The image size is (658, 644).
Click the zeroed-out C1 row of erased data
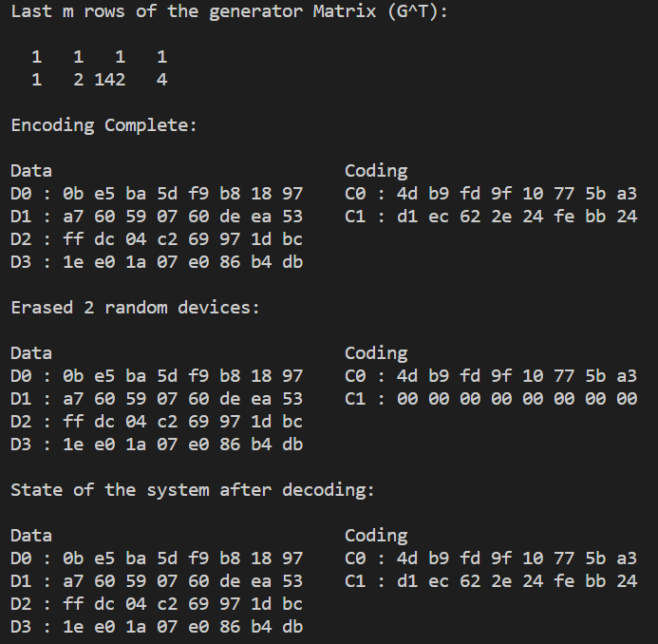pos(491,399)
